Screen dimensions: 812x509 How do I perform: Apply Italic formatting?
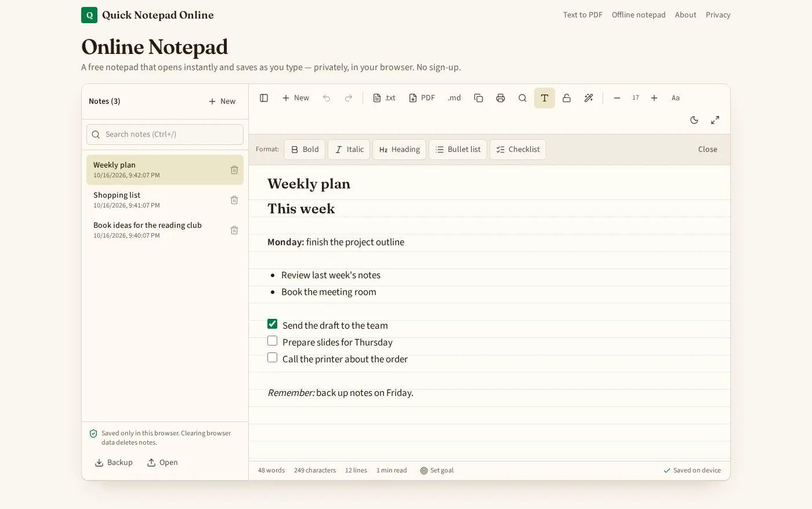point(349,150)
